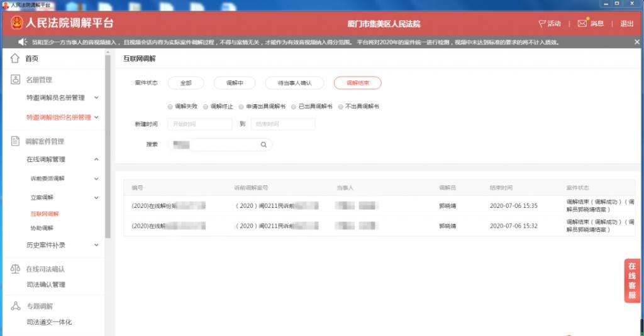This screenshot has height=336, width=644.
Task: Click the 当事人 column header
Action: point(345,188)
